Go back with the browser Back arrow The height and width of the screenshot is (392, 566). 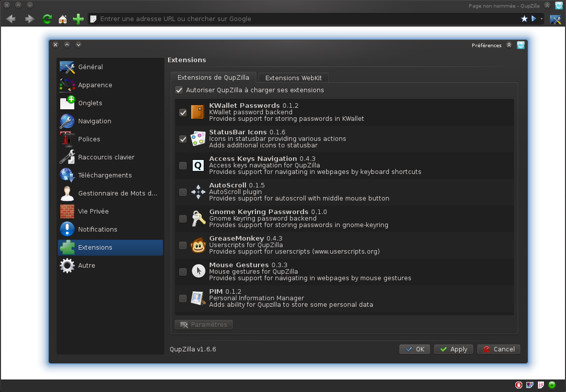tap(11, 19)
